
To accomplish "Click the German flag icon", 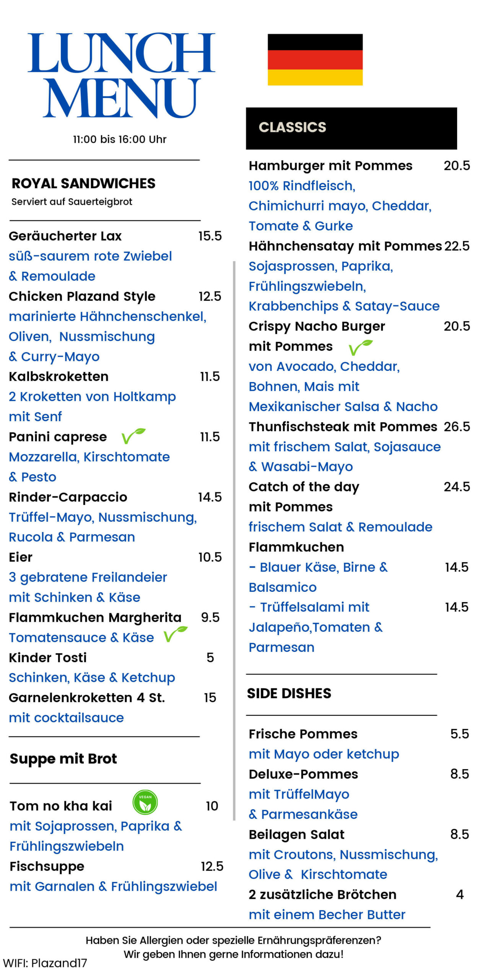I will tap(315, 59).
